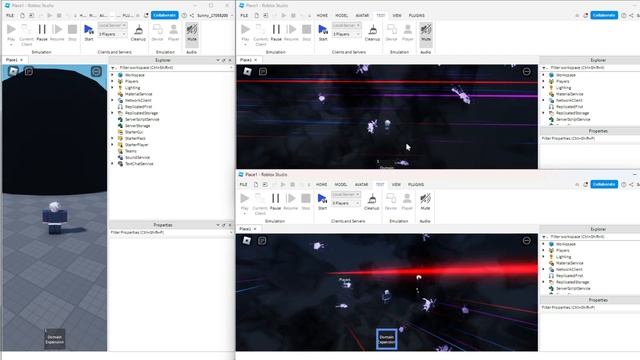Click Collaborate button in top-right window
Image resolution: width=640 pixels, height=360 pixels.
click(604, 15)
